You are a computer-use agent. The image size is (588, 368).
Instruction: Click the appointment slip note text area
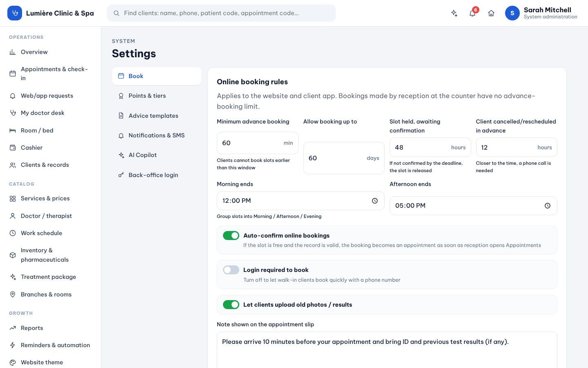pyautogui.click(x=387, y=350)
